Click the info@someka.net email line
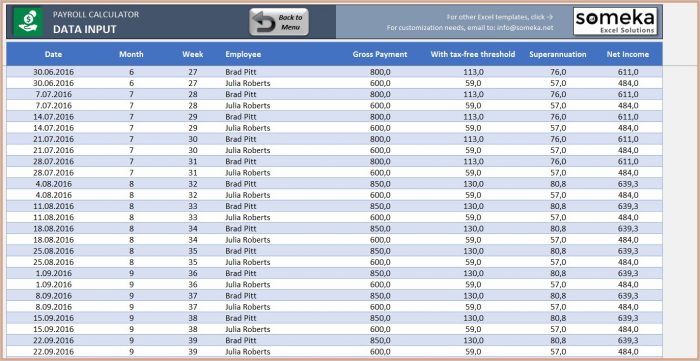The height and width of the screenshot is (361, 700). [470, 28]
